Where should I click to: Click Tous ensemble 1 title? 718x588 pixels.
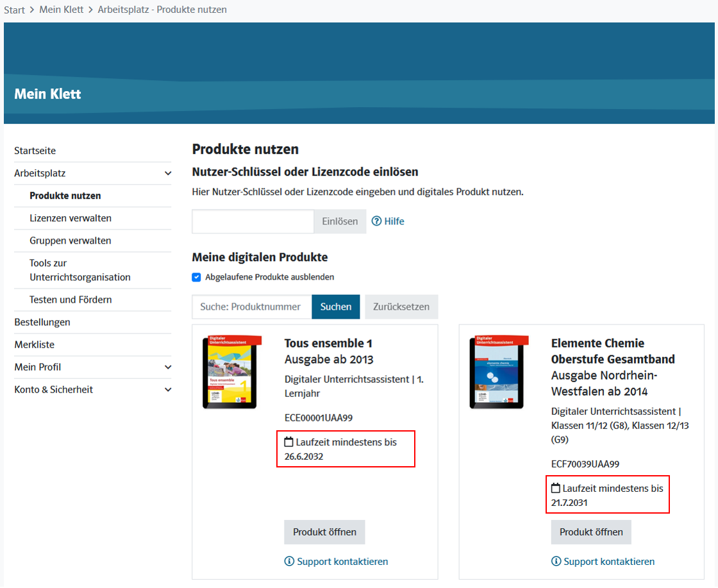click(328, 343)
